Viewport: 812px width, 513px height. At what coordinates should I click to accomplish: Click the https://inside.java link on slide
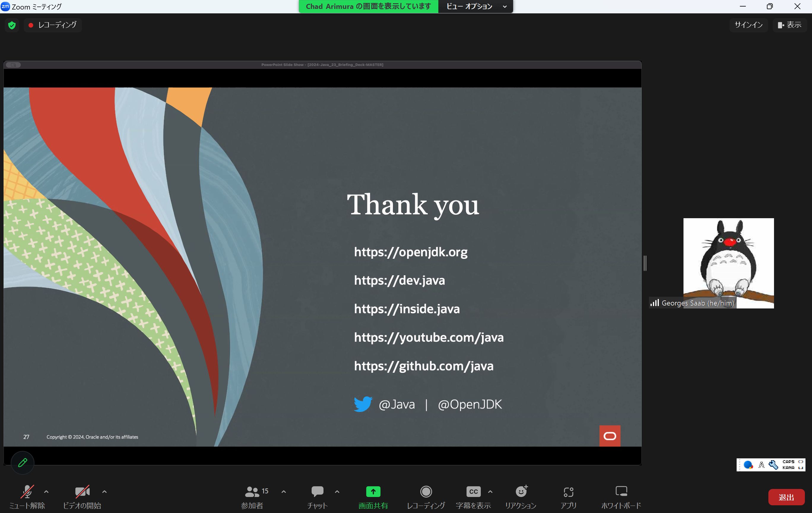coord(407,309)
